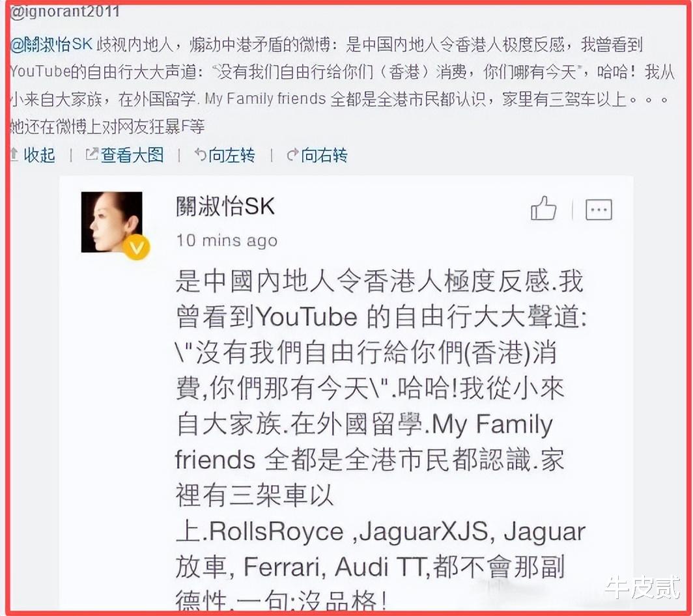The height and width of the screenshot is (616, 693).
Task: Click the "10 mins ago" timestamp
Action: click(227, 240)
